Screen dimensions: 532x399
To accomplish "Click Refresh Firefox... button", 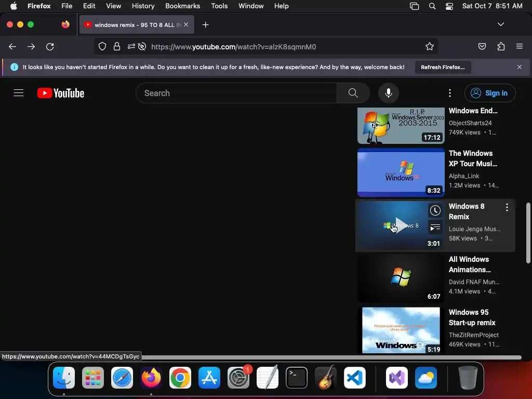I will (443, 67).
